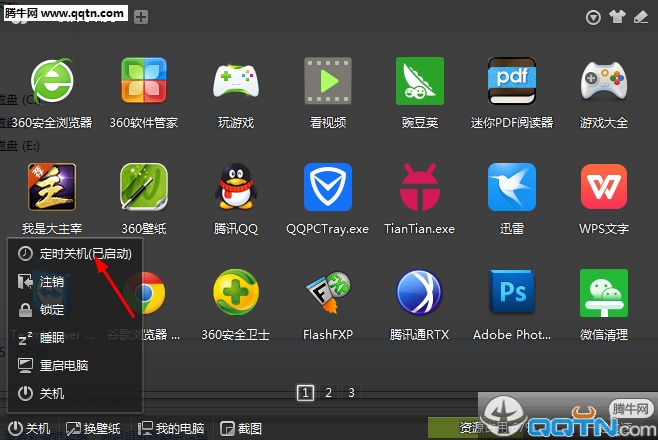Viewport: 658px width, 440px height.
Task: Launch the 我是大主宰 game icon
Action: click(x=52, y=187)
